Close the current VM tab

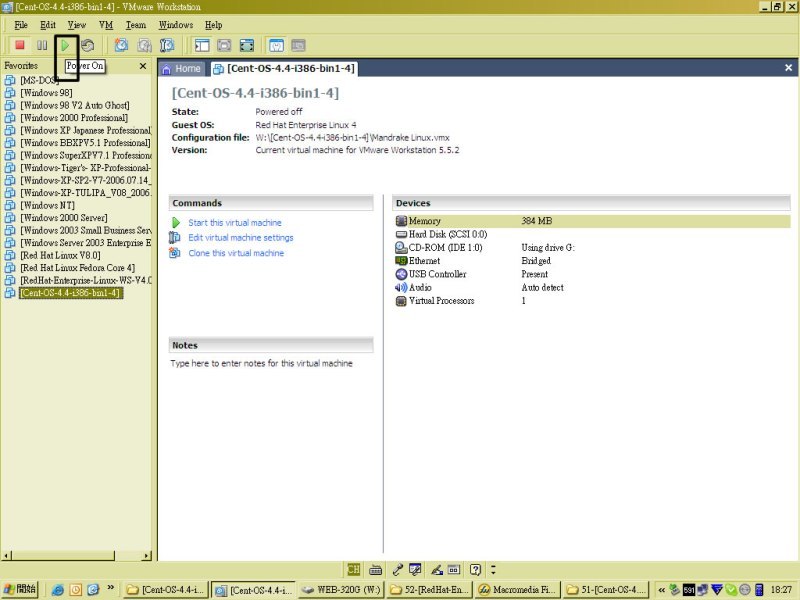coord(788,68)
